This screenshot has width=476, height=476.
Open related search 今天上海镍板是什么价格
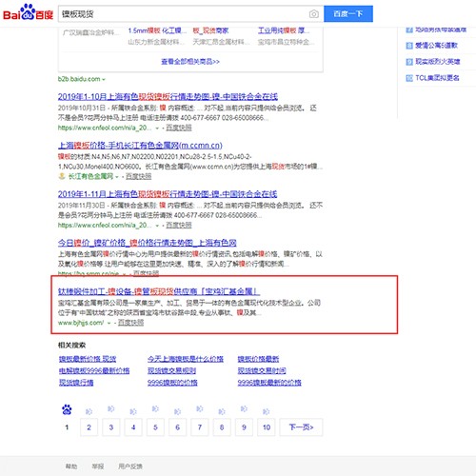(186, 359)
